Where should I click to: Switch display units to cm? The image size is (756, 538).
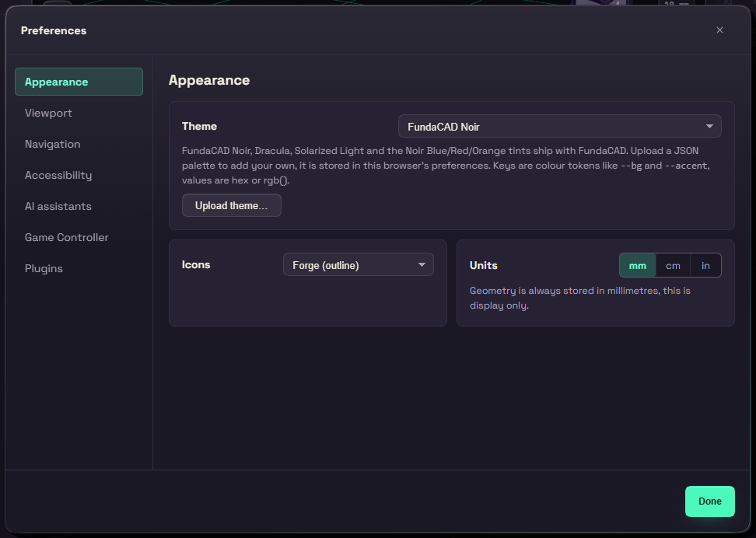(x=673, y=265)
